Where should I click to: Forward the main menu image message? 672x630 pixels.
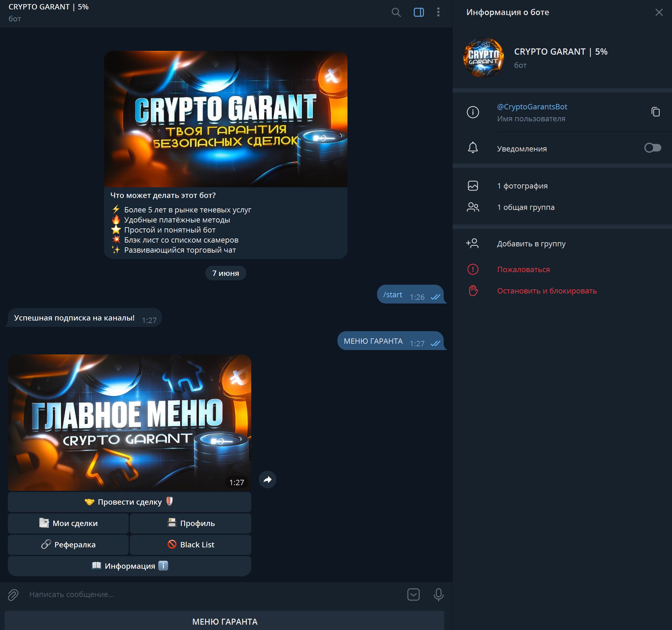point(267,479)
